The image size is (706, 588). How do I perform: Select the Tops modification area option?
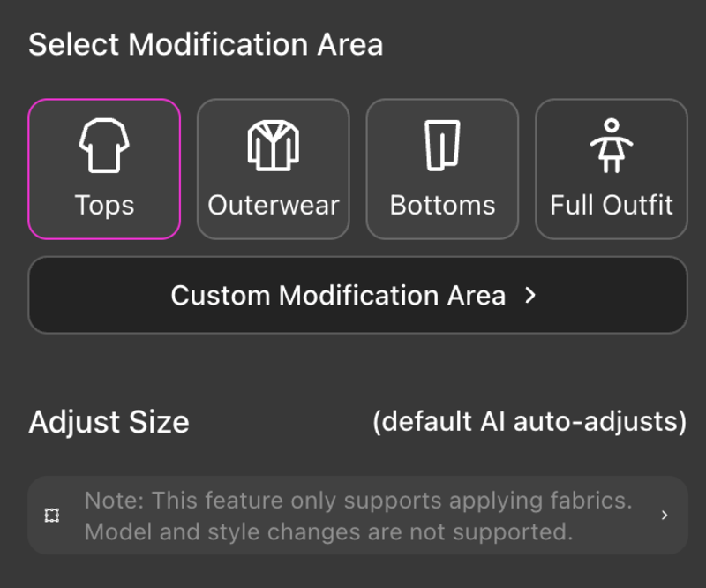(x=103, y=168)
